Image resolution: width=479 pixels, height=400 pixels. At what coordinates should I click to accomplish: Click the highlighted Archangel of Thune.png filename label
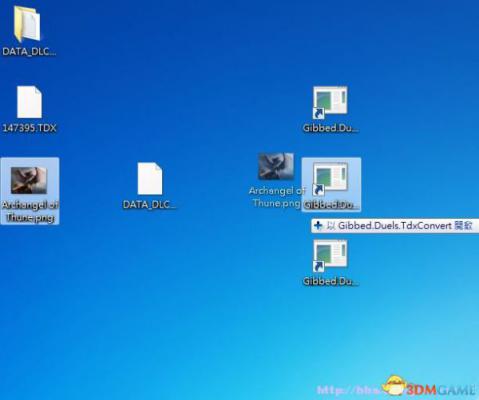coord(30,211)
